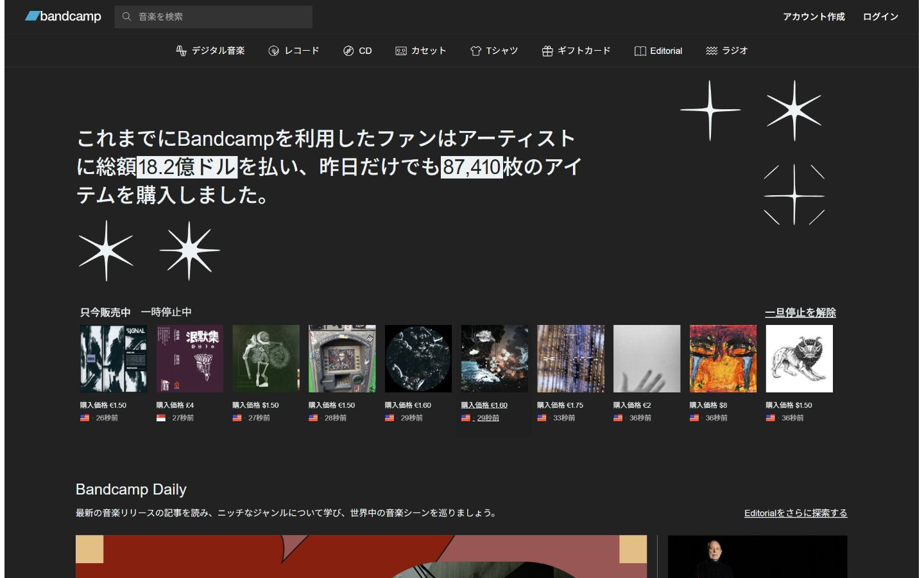Focus the 音楽を検索 search field

pos(214,17)
